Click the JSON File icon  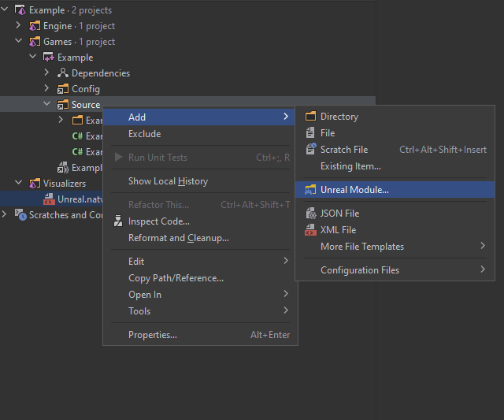(x=310, y=214)
